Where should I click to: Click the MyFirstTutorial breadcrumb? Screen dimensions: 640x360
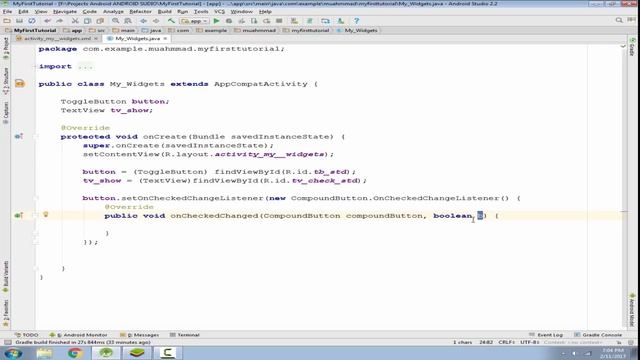tap(31, 30)
